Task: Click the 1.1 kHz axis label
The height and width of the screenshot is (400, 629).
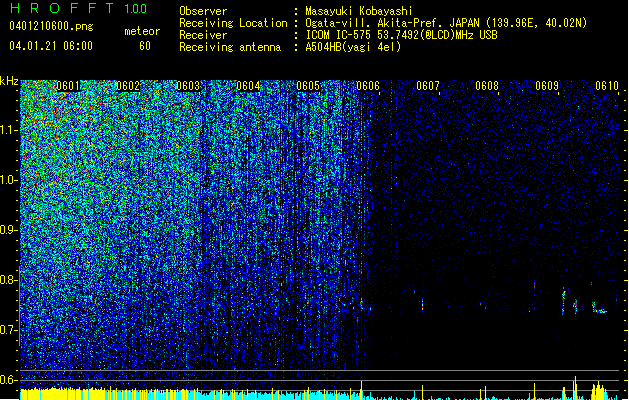Action: click(8, 130)
